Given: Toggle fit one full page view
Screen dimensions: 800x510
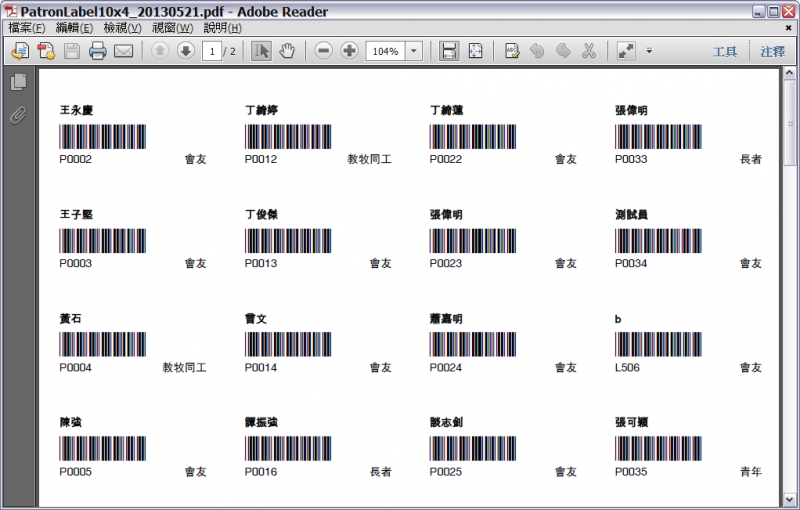Looking at the screenshot, I should pos(475,51).
